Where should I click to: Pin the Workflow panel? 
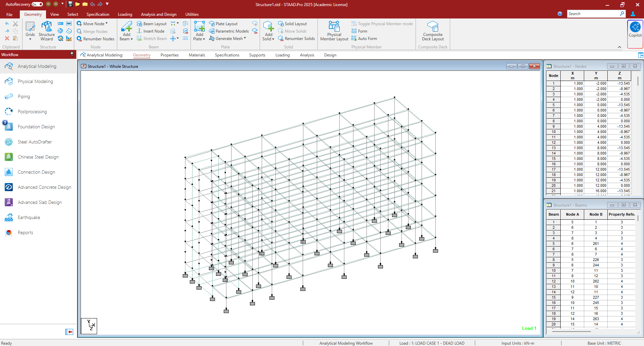pyautogui.click(x=72, y=54)
